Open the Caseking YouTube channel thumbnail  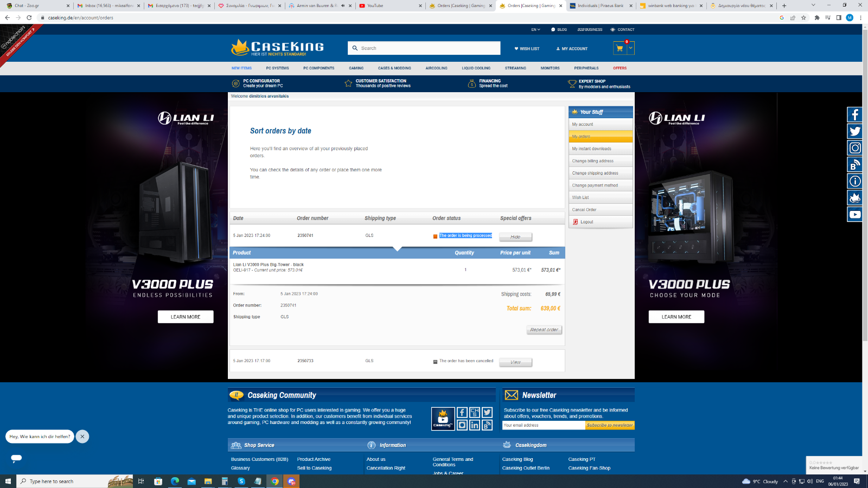point(443,419)
